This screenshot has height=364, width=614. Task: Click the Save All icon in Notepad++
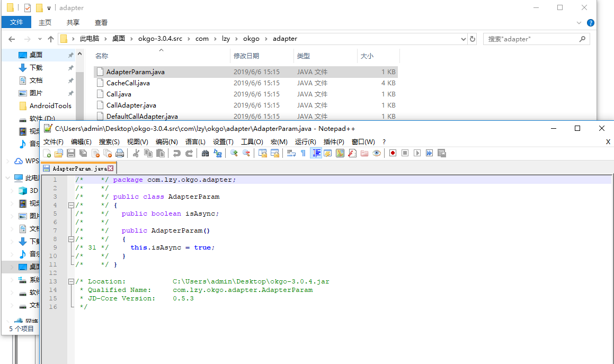point(83,153)
